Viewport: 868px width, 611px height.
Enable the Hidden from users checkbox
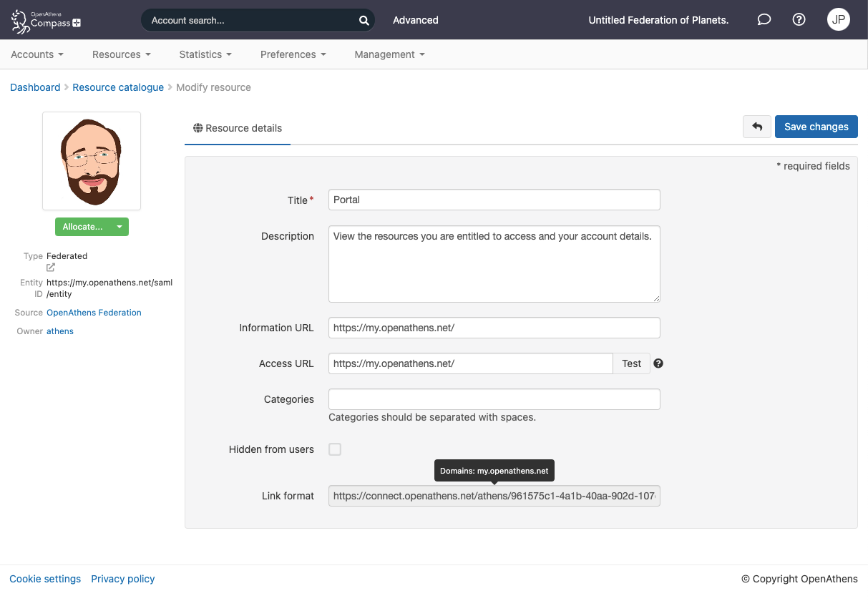point(335,449)
